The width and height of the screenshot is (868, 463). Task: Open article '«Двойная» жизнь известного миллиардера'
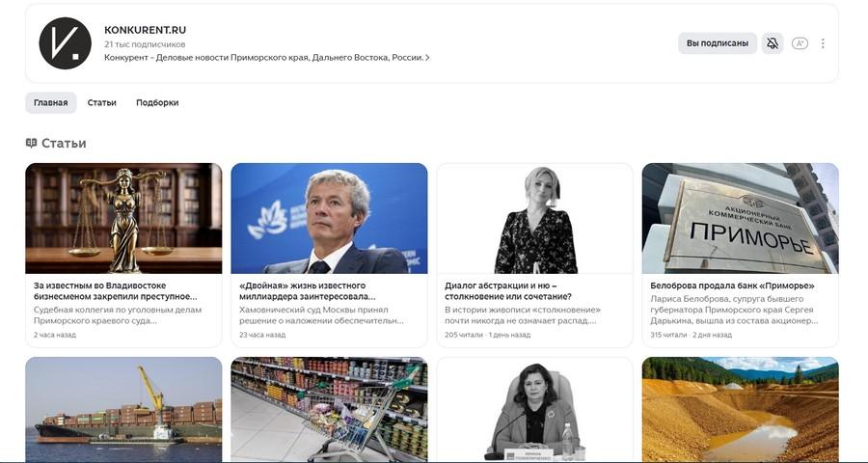308,291
